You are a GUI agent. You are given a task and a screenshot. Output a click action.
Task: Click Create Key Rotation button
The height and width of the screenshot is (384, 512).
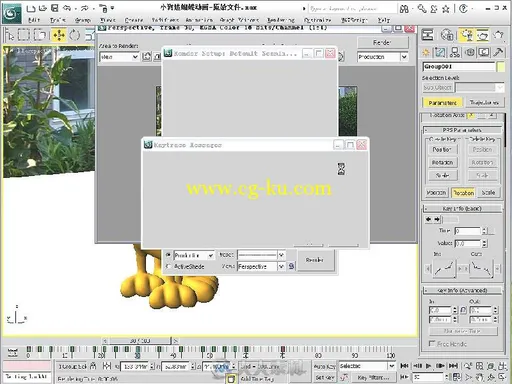point(442,162)
